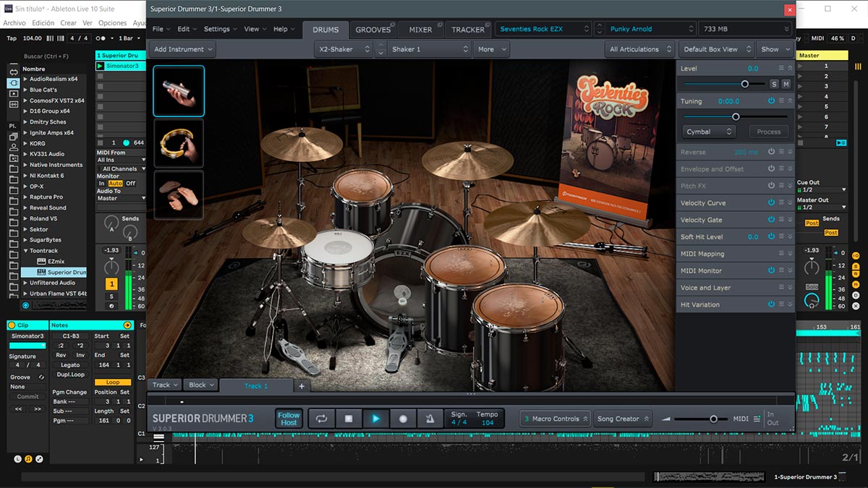The image size is (868, 488).
Task: Collapse the Level section
Action: (790, 68)
